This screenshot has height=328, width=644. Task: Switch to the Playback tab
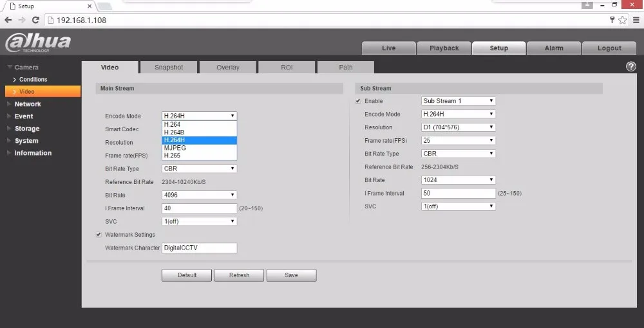(x=444, y=48)
